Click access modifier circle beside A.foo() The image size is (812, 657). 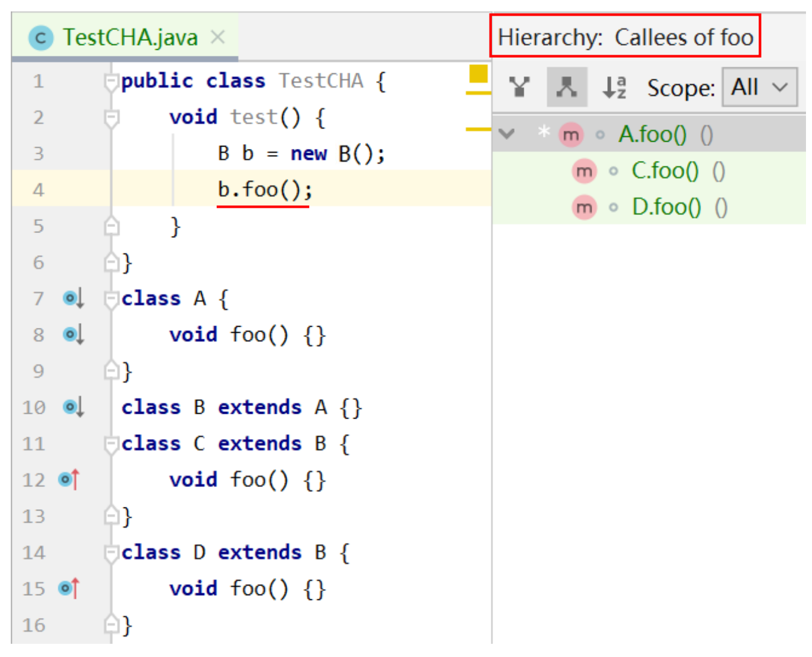(x=600, y=135)
